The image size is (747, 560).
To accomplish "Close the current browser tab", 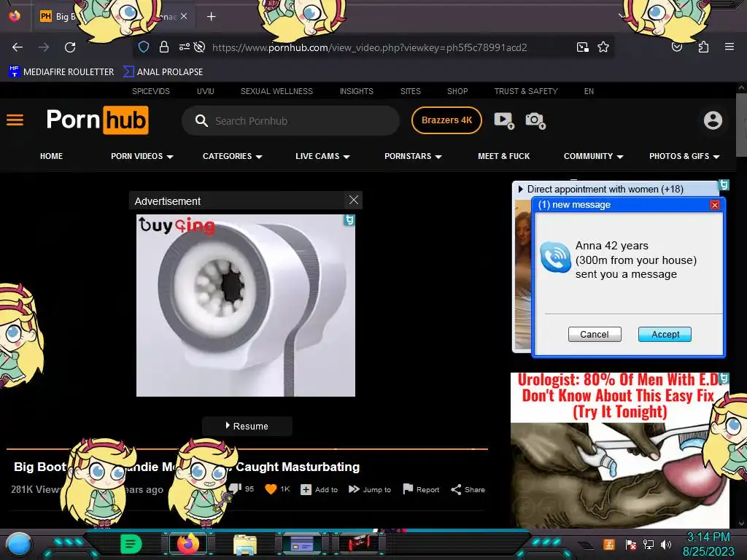I will point(184,16).
